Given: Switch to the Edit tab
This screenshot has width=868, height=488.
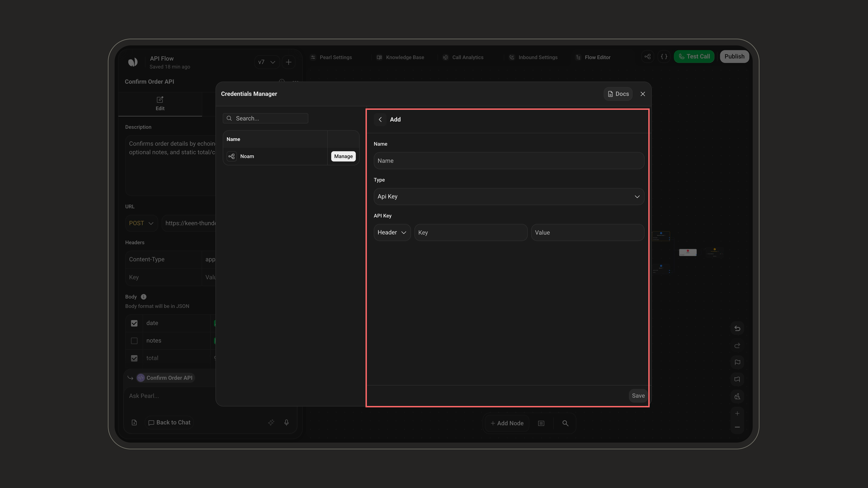Looking at the screenshot, I should click(160, 104).
